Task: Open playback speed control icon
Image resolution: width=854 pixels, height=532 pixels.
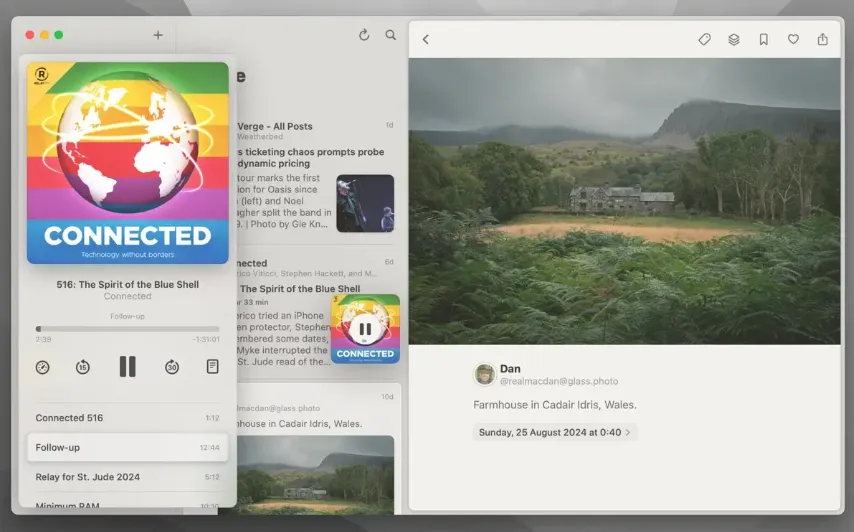Action: pos(42,367)
